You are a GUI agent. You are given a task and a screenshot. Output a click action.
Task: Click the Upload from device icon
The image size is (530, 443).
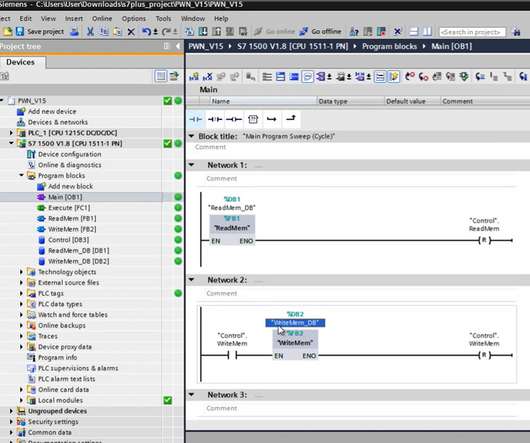click(217, 32)
